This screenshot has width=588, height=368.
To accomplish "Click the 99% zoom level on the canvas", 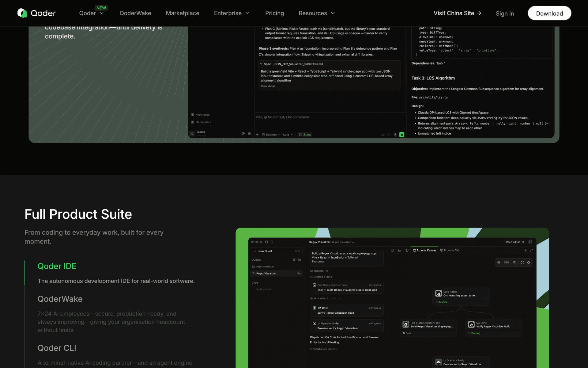I will [507, 263].
